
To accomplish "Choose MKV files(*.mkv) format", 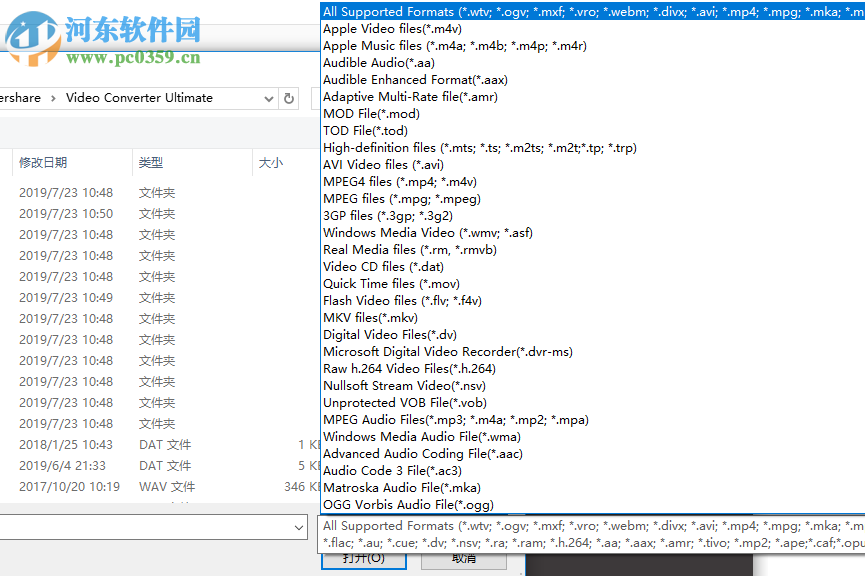I will pyautogui.click(x=373, y=317).
